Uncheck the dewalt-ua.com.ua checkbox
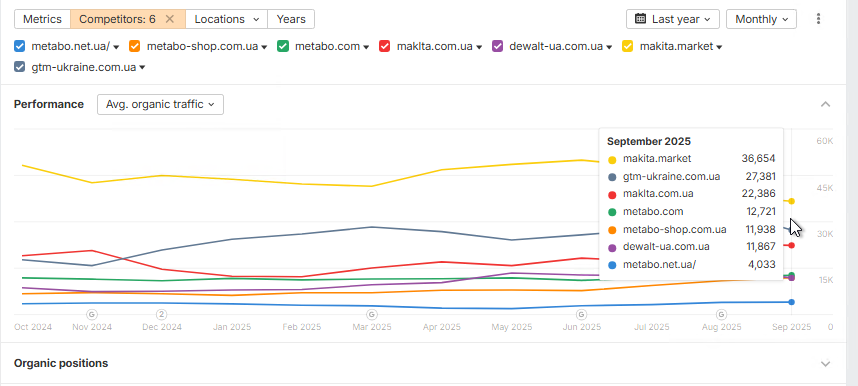858x386 pixels. [497, 47]
